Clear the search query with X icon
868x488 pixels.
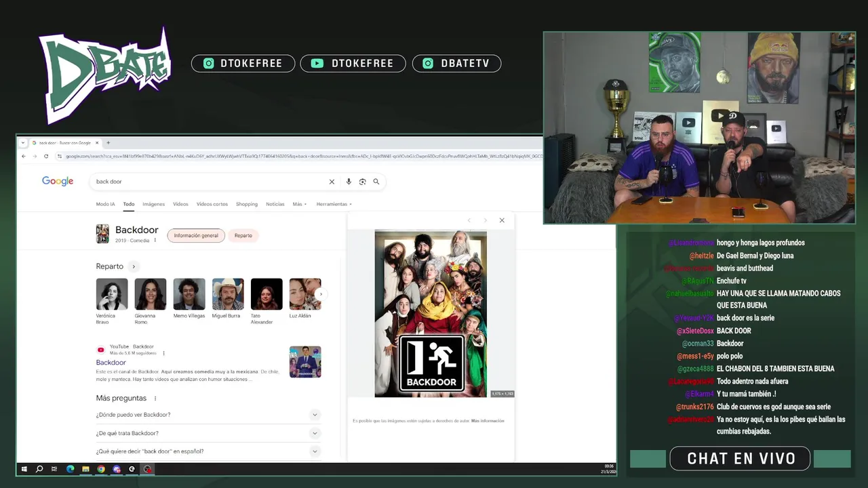click(332, 182)
